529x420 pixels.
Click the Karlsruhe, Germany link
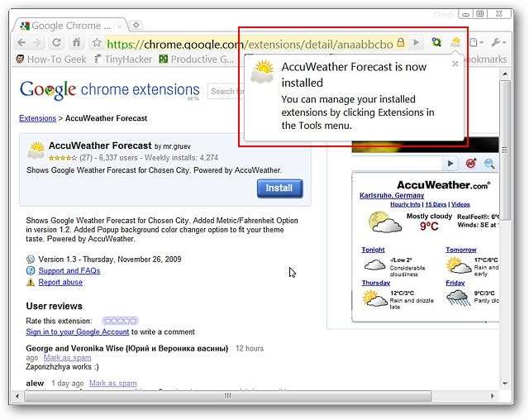coord(392,196)
